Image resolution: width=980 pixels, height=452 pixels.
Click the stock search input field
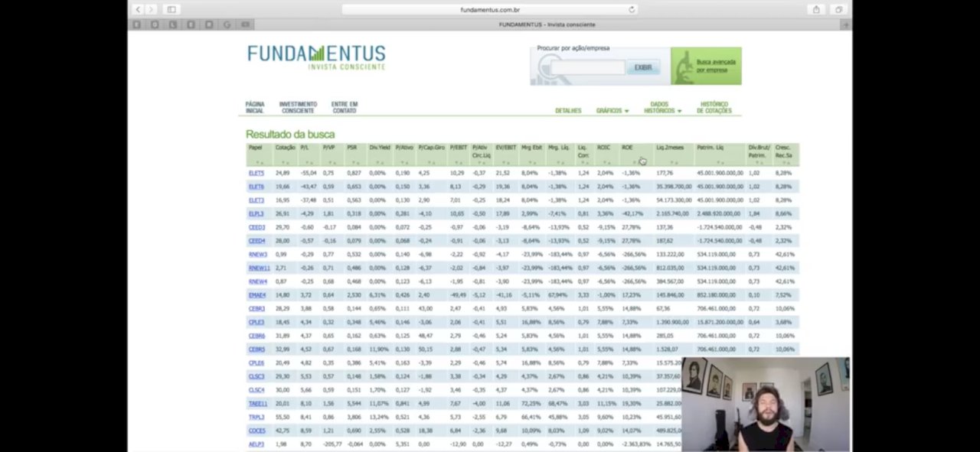pos(587,67)
